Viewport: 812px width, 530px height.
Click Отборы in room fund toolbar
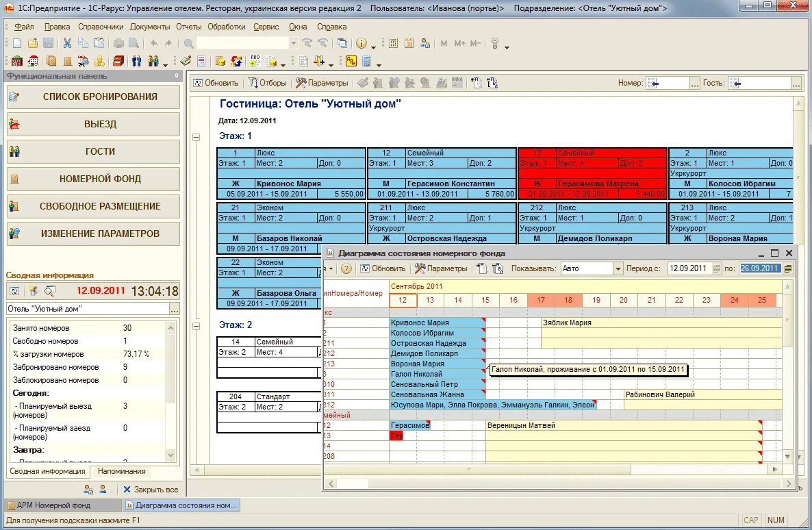click(267, 83)
